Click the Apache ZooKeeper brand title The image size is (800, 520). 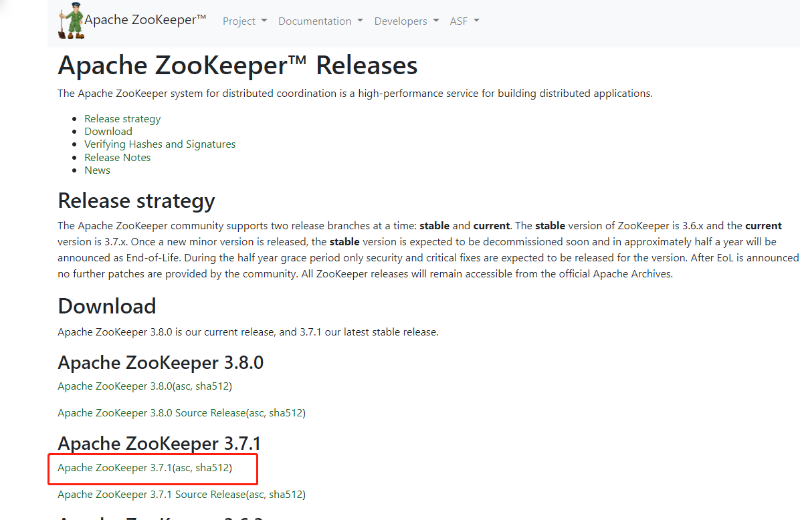click(145, 20)
